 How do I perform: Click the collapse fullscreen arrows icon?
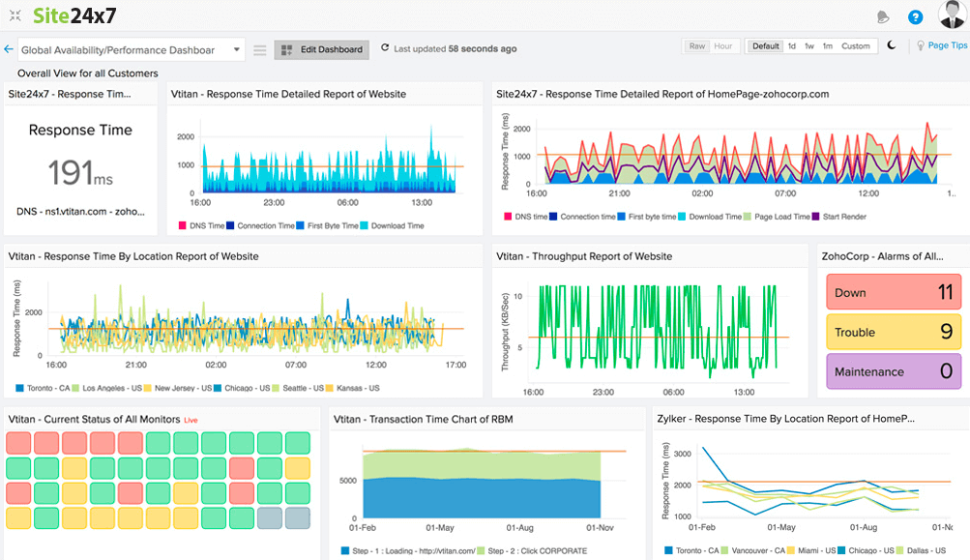(15, 15)
